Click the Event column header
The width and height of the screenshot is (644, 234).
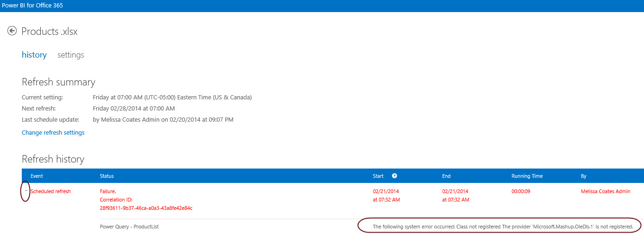coord(37,176)
